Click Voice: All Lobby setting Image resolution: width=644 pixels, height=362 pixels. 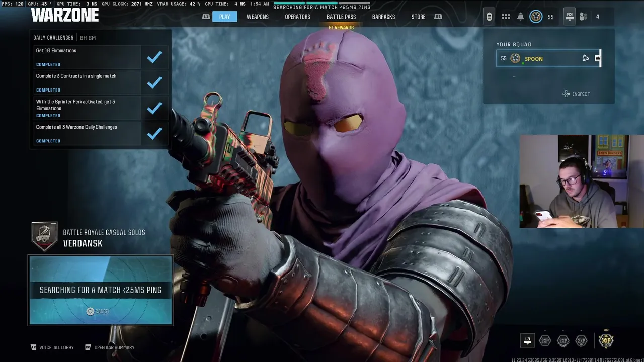(x=52, y=347)
